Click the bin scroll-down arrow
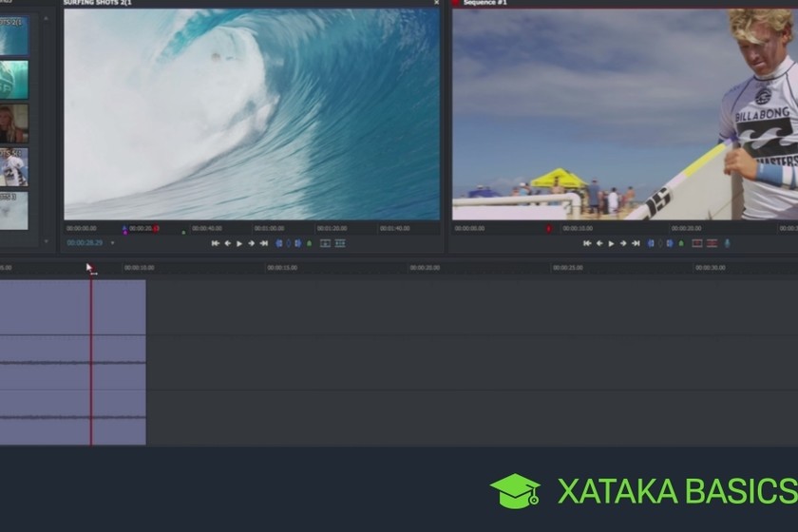798x532 pixels. (47, 241)
